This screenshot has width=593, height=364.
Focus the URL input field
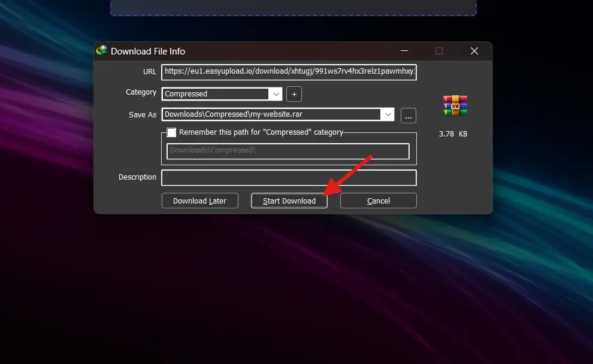tap(289, 72)
